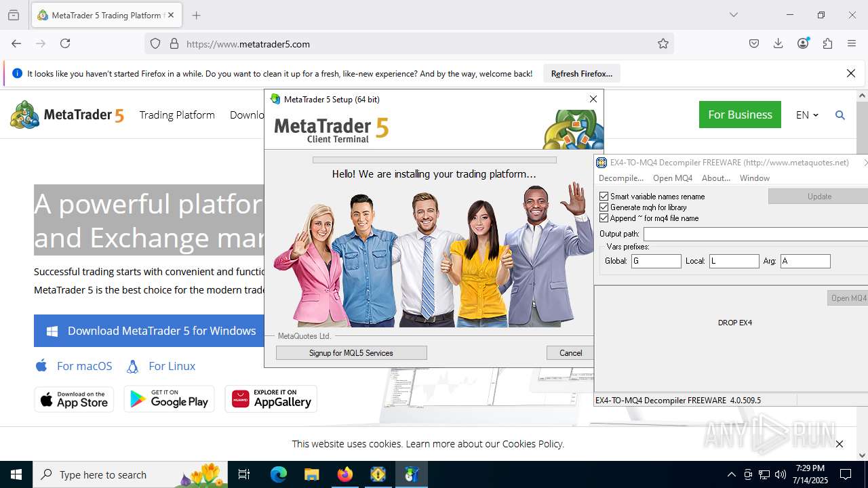Click the Arg prefix field
The width and height of the screenshot is (868, 488).
[x=806, y=261]
